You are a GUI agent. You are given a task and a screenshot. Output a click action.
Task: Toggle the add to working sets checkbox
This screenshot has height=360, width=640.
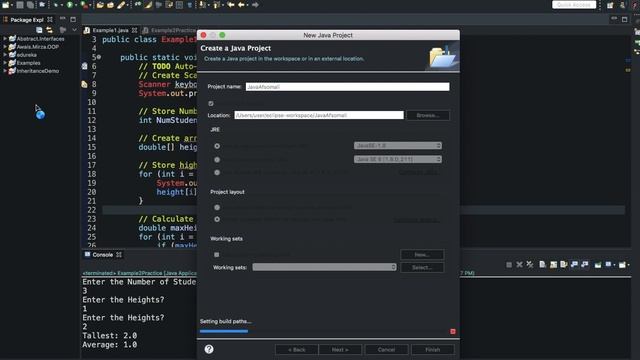(217, 255)
